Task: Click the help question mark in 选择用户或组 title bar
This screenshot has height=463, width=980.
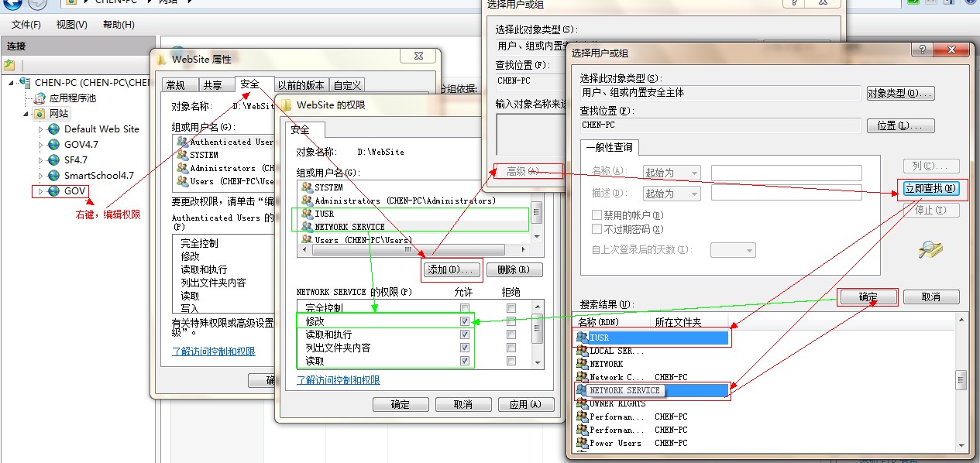Action: point(921,50)
